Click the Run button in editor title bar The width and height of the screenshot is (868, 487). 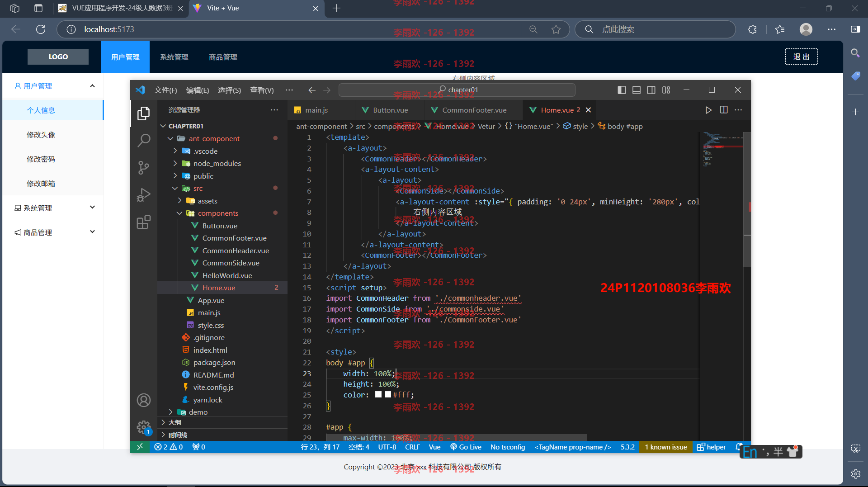(x=708, y=110)
